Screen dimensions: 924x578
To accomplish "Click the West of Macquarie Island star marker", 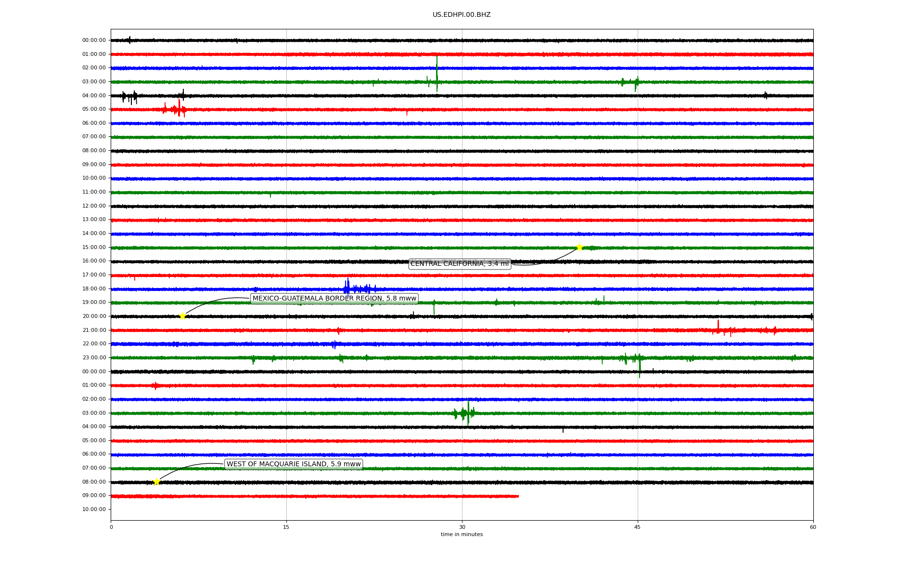I will 156,482.
